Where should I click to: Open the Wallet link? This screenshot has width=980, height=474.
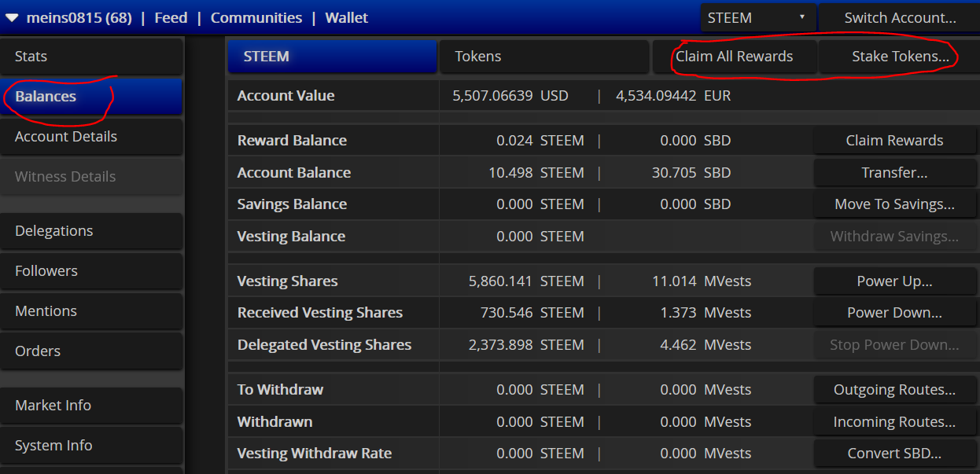(x=347, y=17)
